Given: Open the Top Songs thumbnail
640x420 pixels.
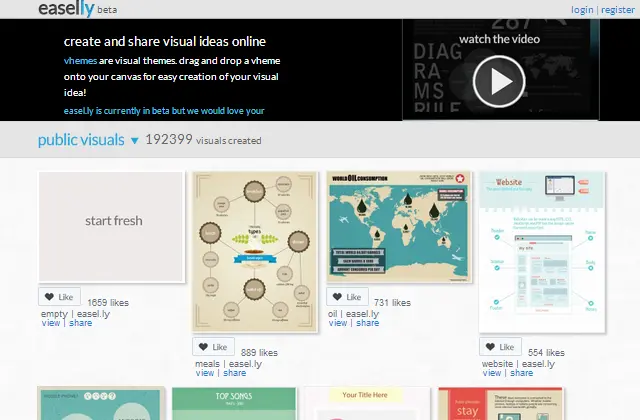Looking at the screenshot, I should pos(233,404).
